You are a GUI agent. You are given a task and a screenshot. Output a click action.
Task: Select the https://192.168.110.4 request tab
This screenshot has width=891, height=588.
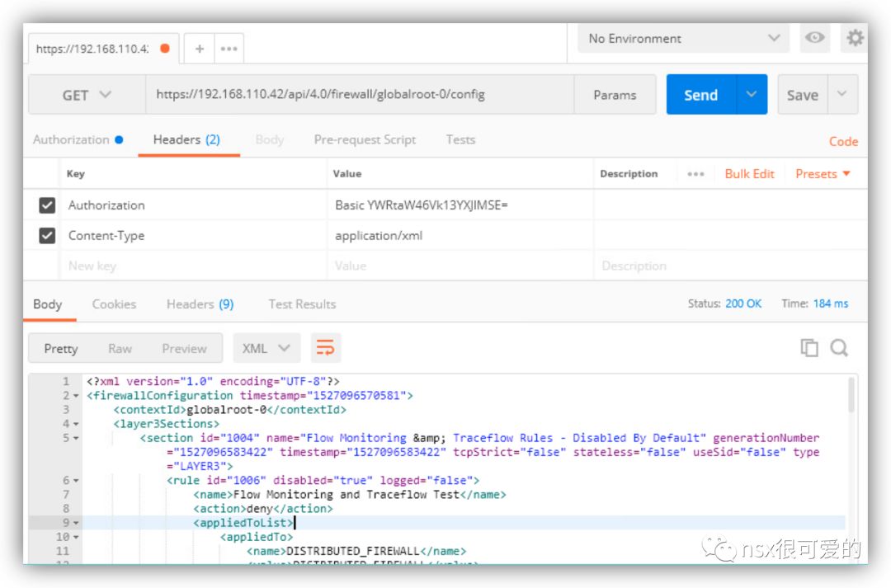click(103, 49)
